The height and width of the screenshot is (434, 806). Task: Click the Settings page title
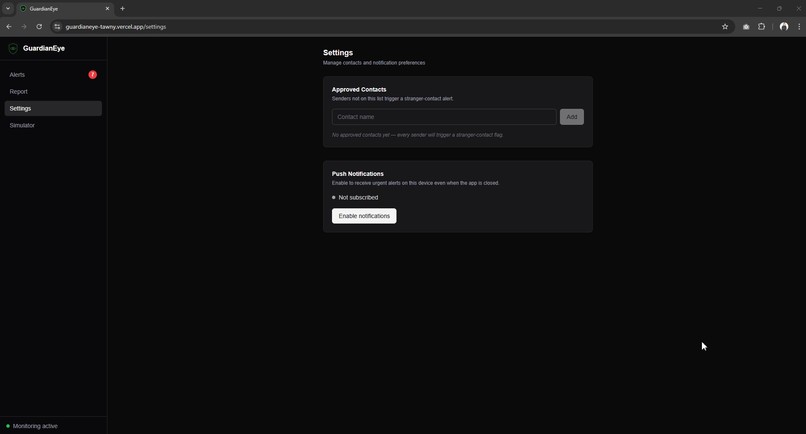click(338, 53)
